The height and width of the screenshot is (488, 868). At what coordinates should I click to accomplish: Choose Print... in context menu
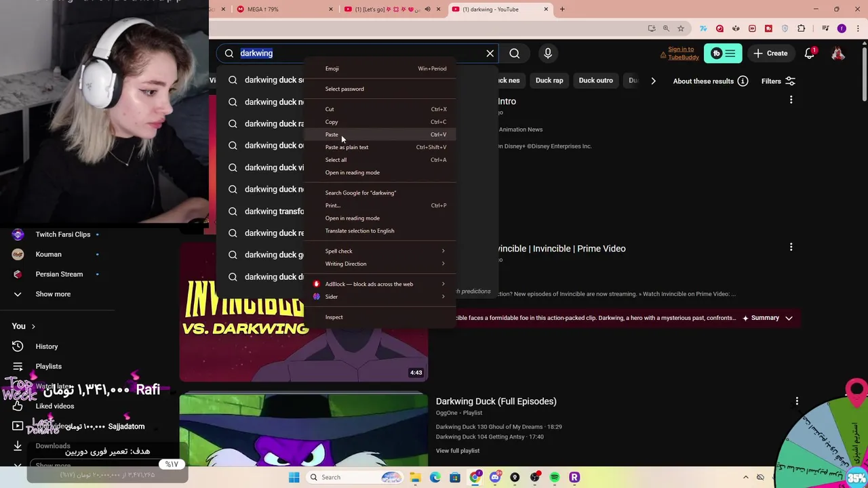380,205
